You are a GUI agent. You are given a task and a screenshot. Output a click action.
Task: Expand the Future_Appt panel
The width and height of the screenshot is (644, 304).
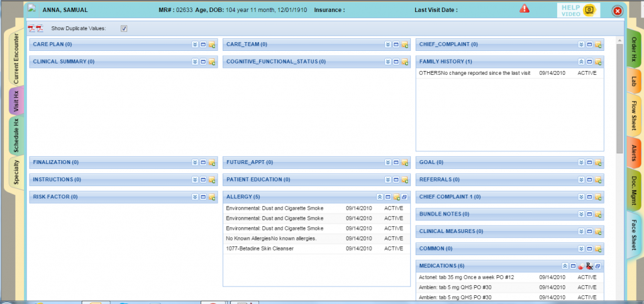[x=387, y=163]
